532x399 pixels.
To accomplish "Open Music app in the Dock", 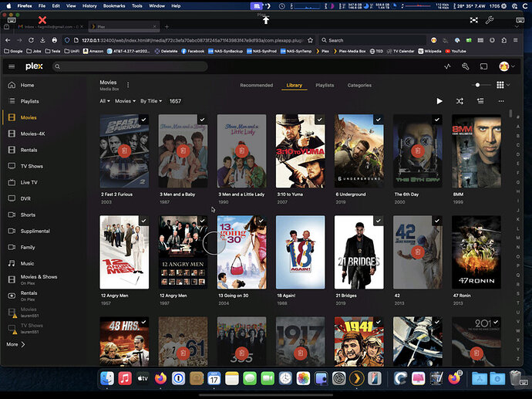I will (125, 378).
